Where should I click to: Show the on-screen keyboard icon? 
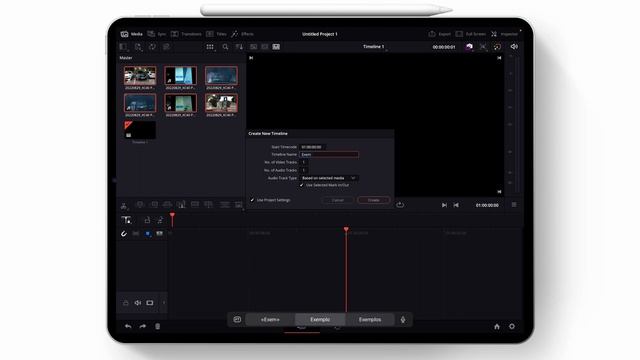click(x=237, y=320)
